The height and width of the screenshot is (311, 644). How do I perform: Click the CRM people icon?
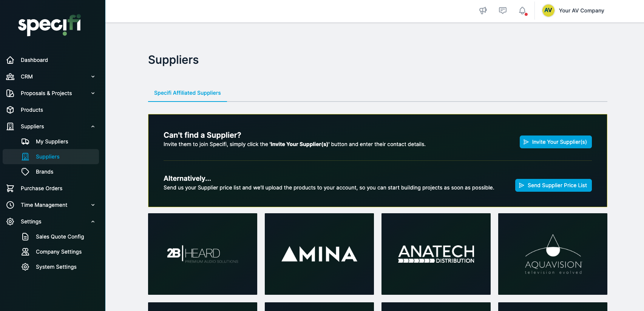click(x=10, y=77)
